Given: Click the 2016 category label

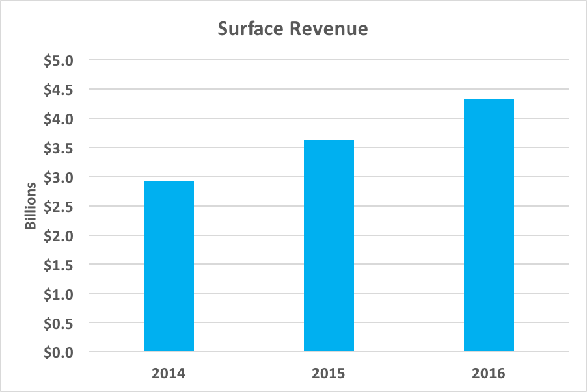Looking at the screenshot, I should (489, 374).
